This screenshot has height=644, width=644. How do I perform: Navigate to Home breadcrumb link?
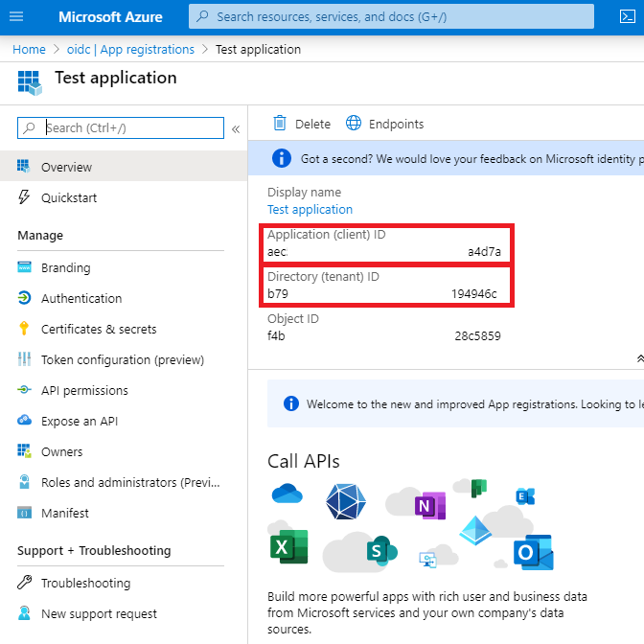tap(29, 49)
